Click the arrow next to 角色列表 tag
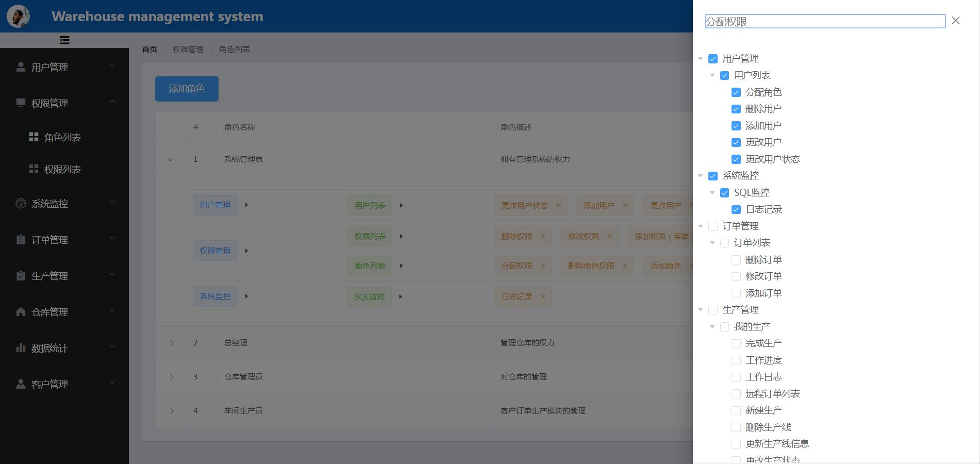 401,266
